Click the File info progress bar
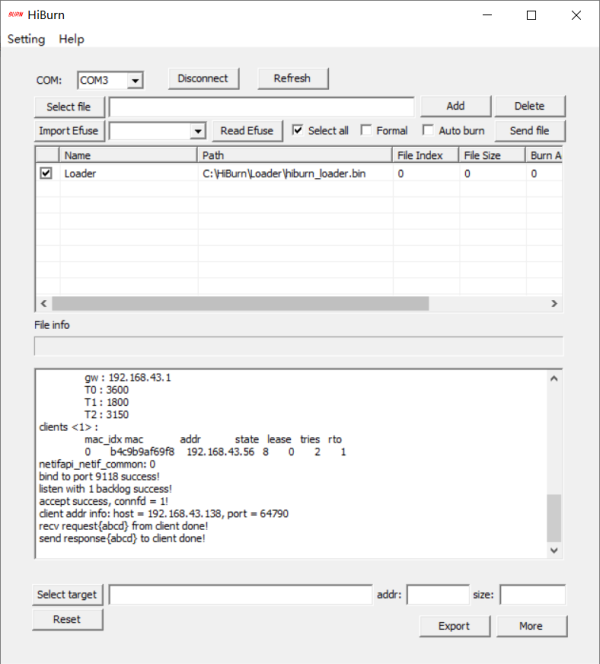This screenshot has height=664, width=600. (299, 346)
